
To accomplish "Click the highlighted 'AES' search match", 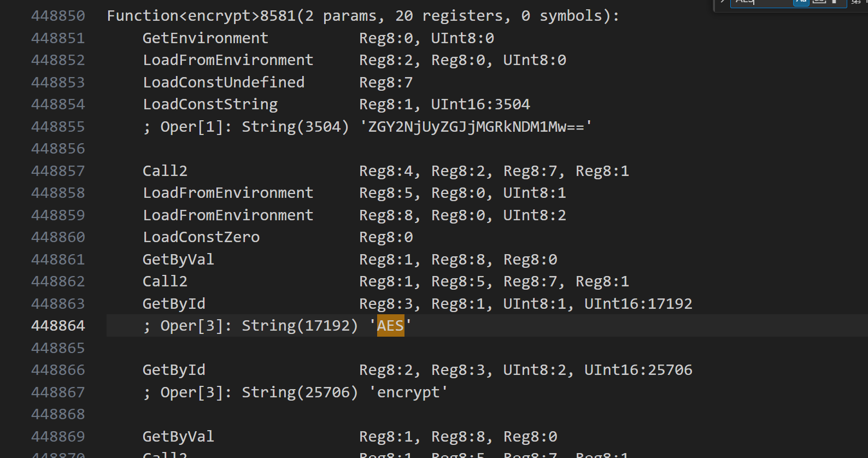I will [390, 326].
